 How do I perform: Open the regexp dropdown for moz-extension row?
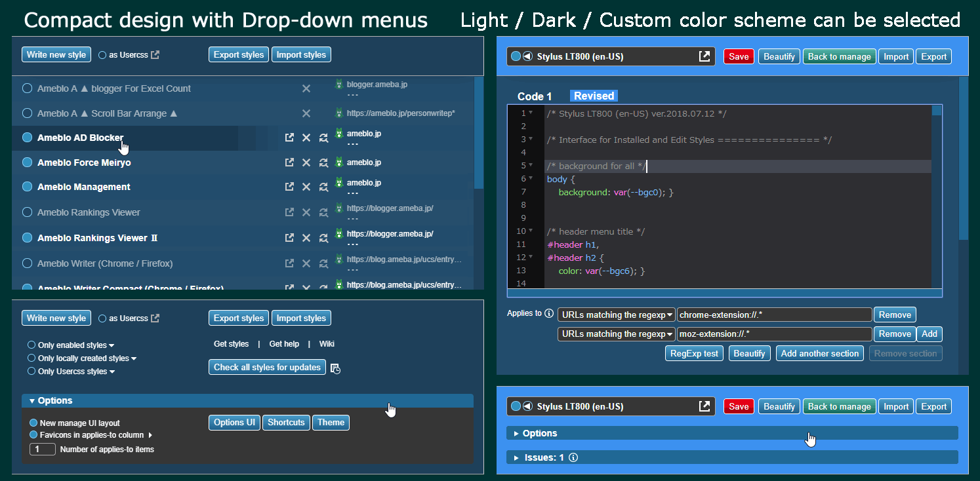(x=616, y=334)
